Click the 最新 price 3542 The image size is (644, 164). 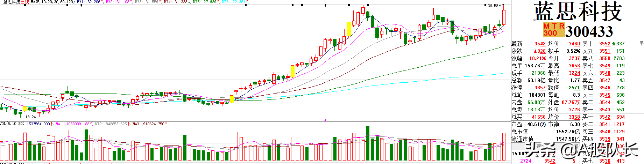tap(540, 44)
